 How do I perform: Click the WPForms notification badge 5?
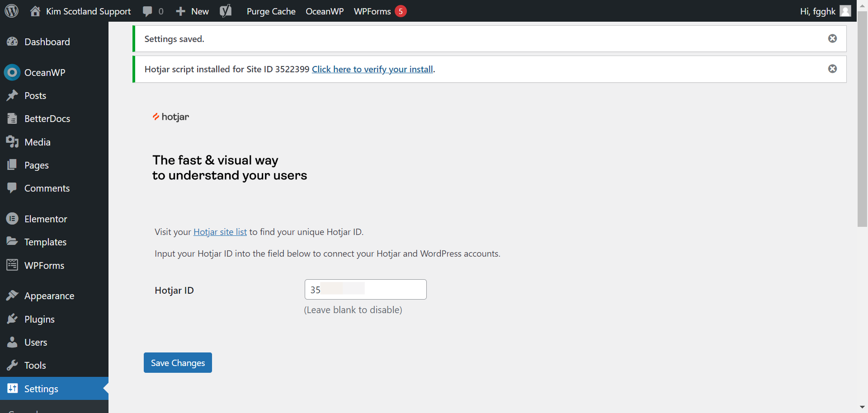click(401, 11)
